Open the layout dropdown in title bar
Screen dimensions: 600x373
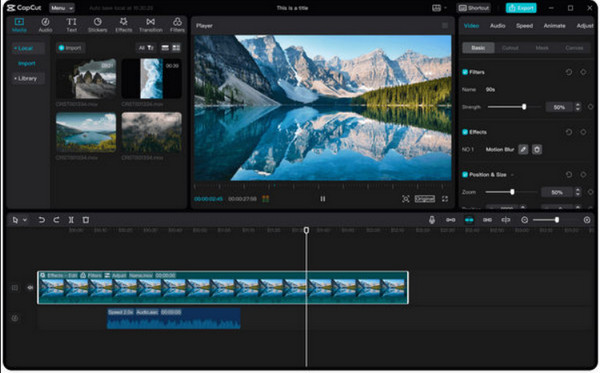pos(439,8)
